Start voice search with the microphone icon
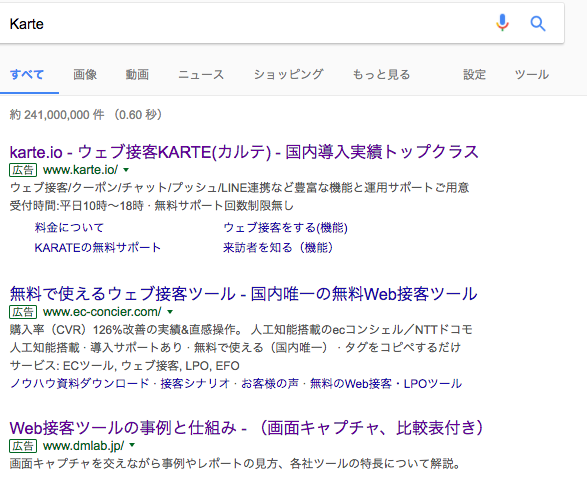Viewport: 587px width, 493px height. [502, 23]
